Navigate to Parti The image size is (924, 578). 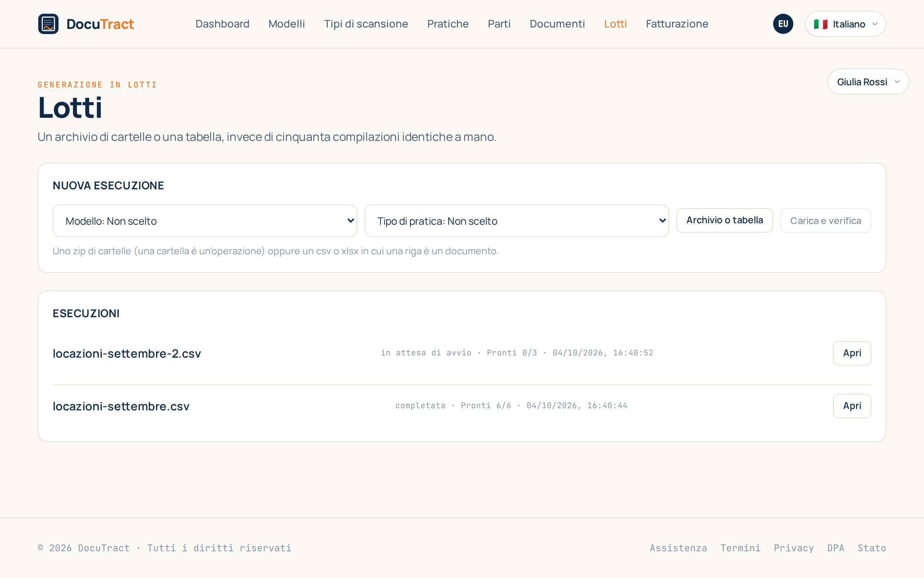click(499, 24)
